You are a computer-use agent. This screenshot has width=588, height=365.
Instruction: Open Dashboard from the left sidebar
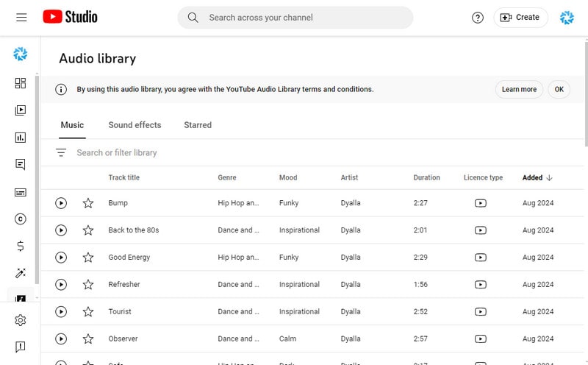[x=21, y=83]
